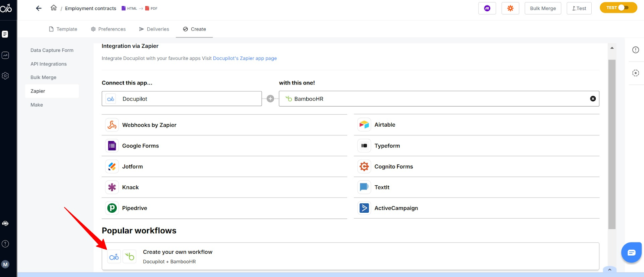
Task: Click the TextIt icon
Action: [364, 187]
